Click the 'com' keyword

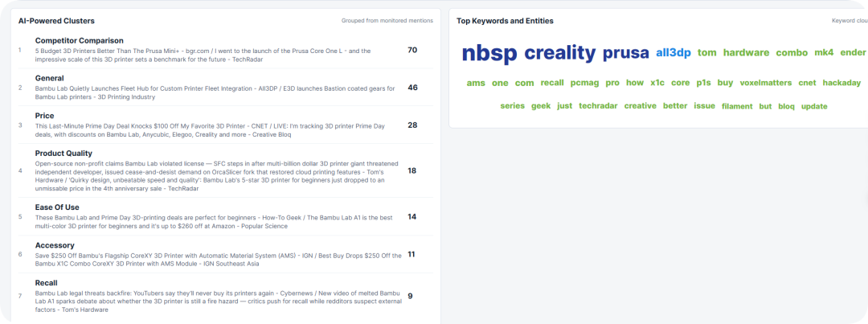[524, 83]
